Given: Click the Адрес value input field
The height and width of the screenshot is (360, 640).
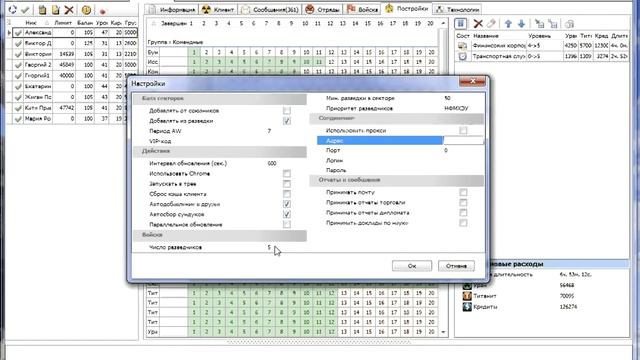Looking at the screenshot, I should (x=463, y=140).
